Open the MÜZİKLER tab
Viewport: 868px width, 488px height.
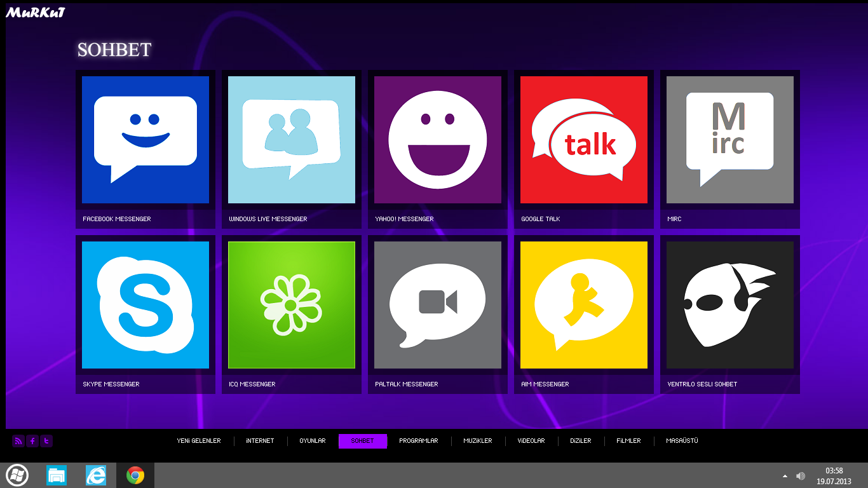tap(478, 441)
